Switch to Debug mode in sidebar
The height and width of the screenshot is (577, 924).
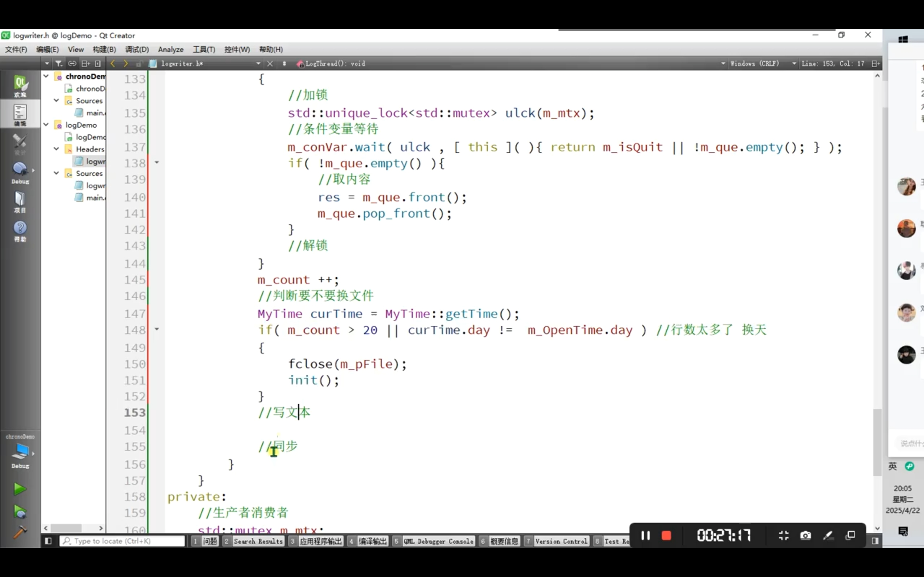tap(20, 172)
